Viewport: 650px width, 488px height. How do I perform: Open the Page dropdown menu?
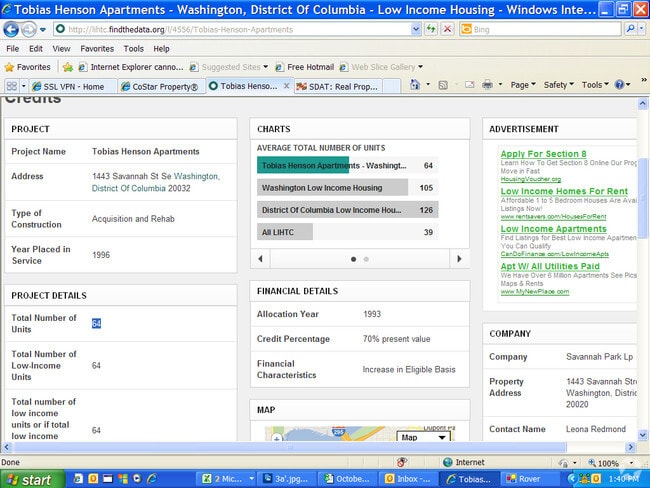pos(522,86)
